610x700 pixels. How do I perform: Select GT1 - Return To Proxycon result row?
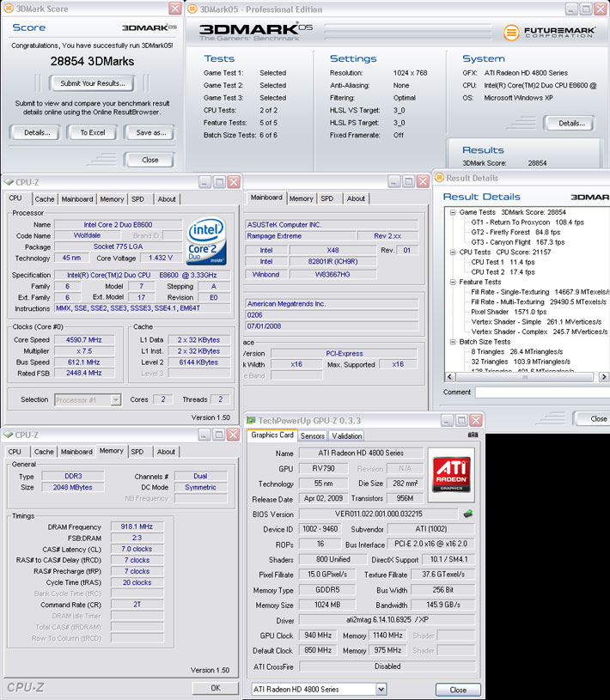coord(528,222)
